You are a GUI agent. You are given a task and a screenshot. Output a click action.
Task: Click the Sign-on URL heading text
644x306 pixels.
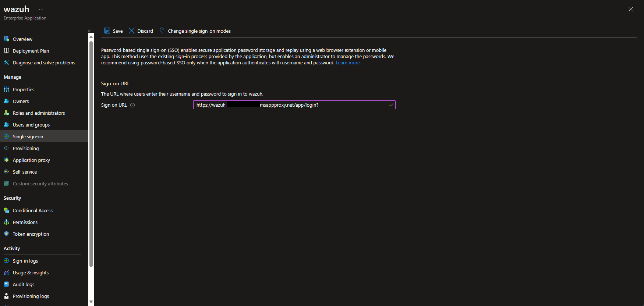[115, 83]
